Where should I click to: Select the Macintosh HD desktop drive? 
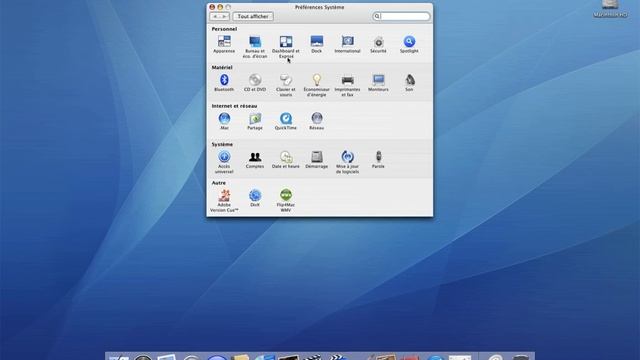pyautogui.click(x=610, y=9)
